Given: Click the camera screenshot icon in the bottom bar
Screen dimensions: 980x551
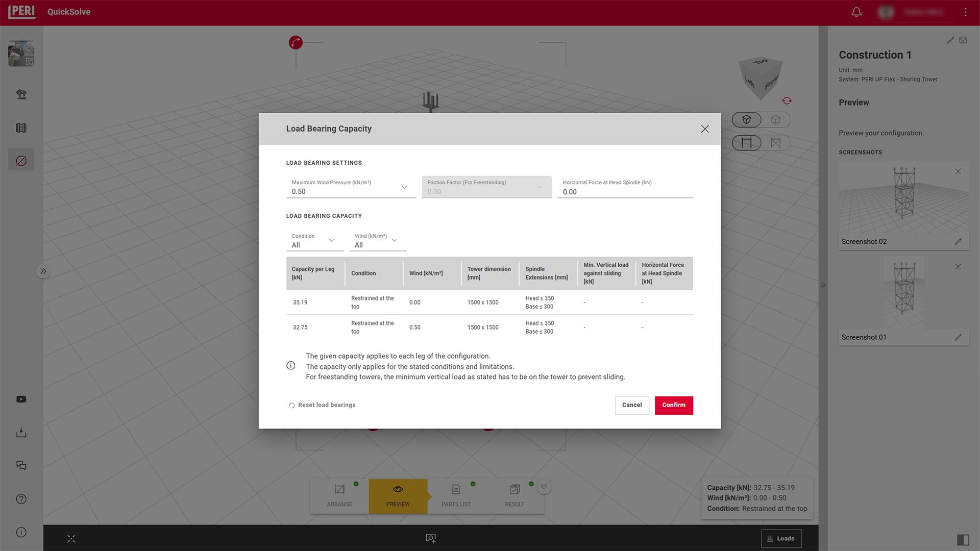Looking at the screenshot, I should [430, 538].
